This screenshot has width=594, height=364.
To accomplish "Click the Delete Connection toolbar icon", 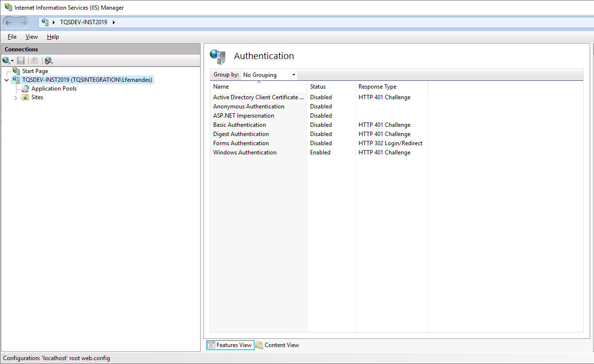I will 48,61.
